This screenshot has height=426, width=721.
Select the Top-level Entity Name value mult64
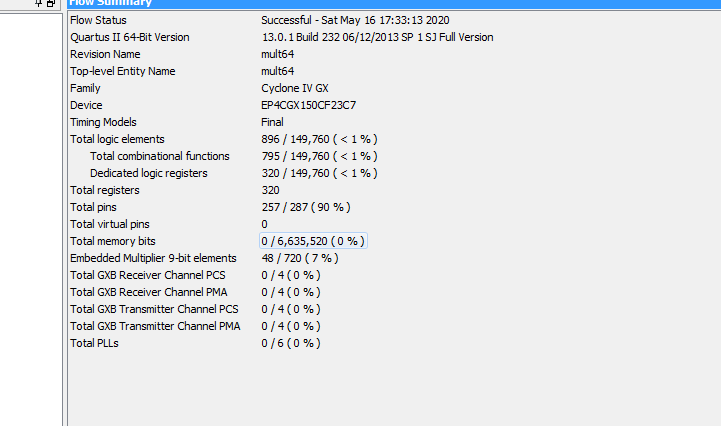tap(278, 71)
